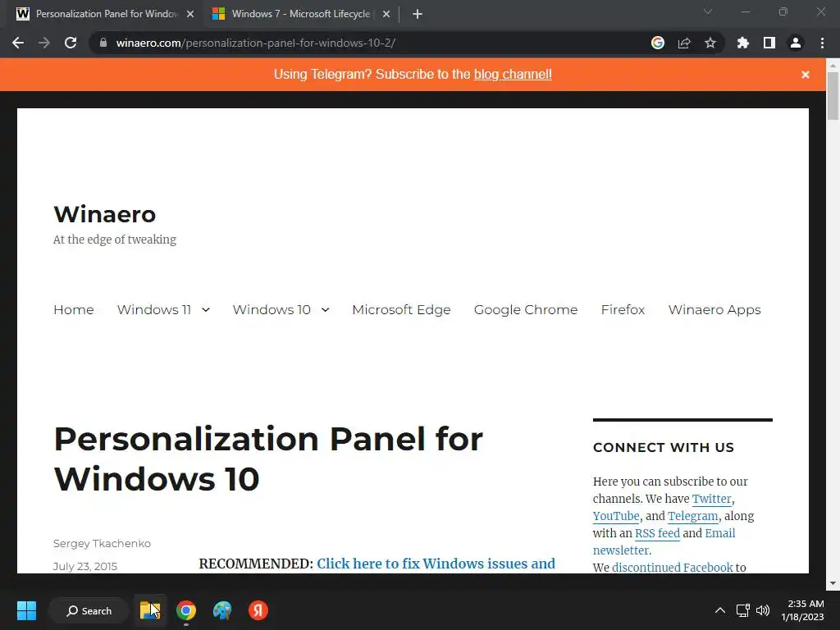This screenshot has width=840, height=630.
Task: Open the Windows 10 menu item
Action: coord(272,309)
